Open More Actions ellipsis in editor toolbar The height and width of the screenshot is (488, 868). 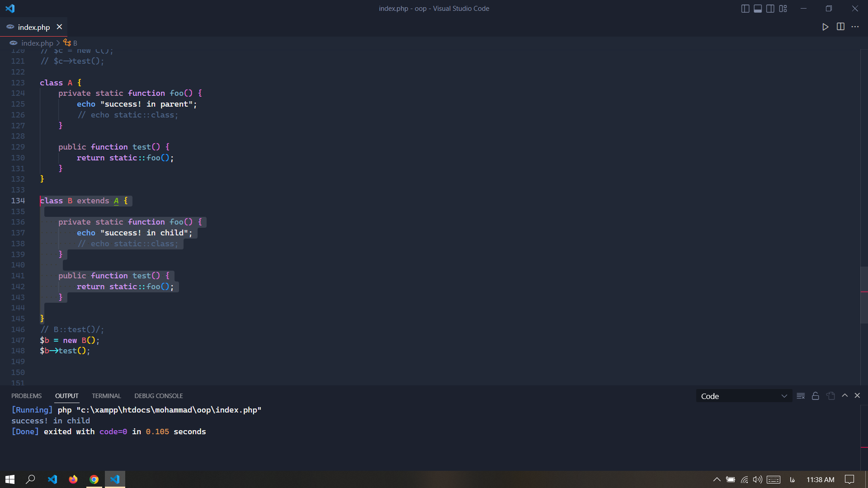(x=855, y=27)
